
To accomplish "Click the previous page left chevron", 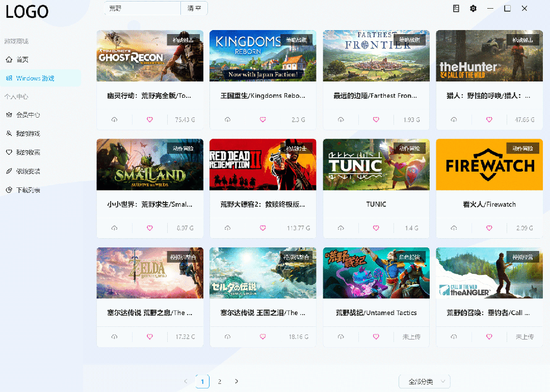I will point(186,381).
